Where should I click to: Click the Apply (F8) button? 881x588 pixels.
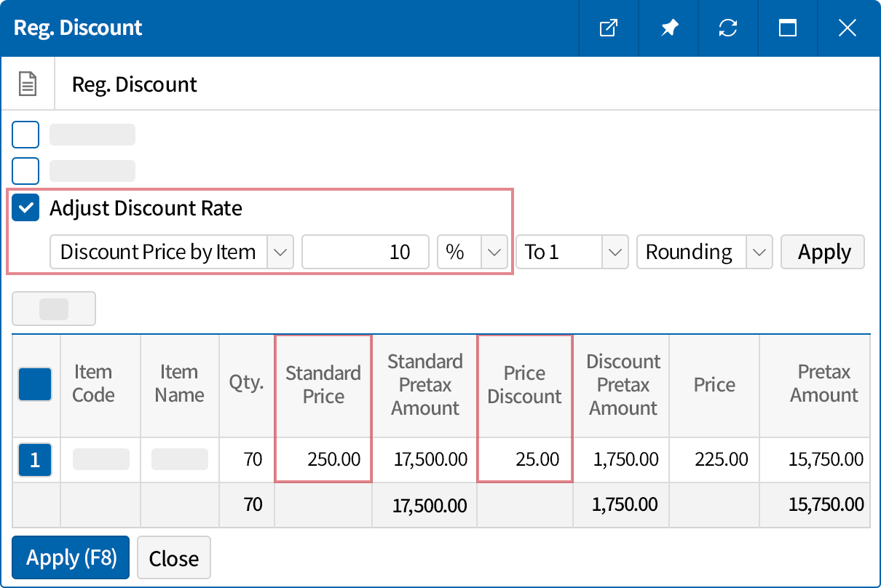click(x=70, y=557)
